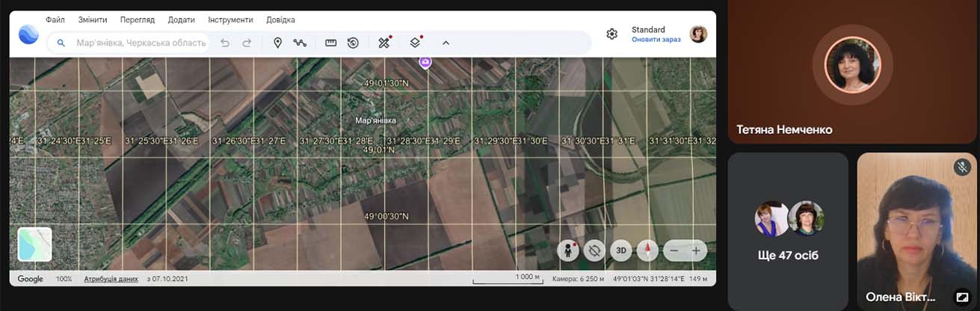This screenshot has height=311, width=980.
Task: Expand the Додати menu
Action: pos(182,19)
